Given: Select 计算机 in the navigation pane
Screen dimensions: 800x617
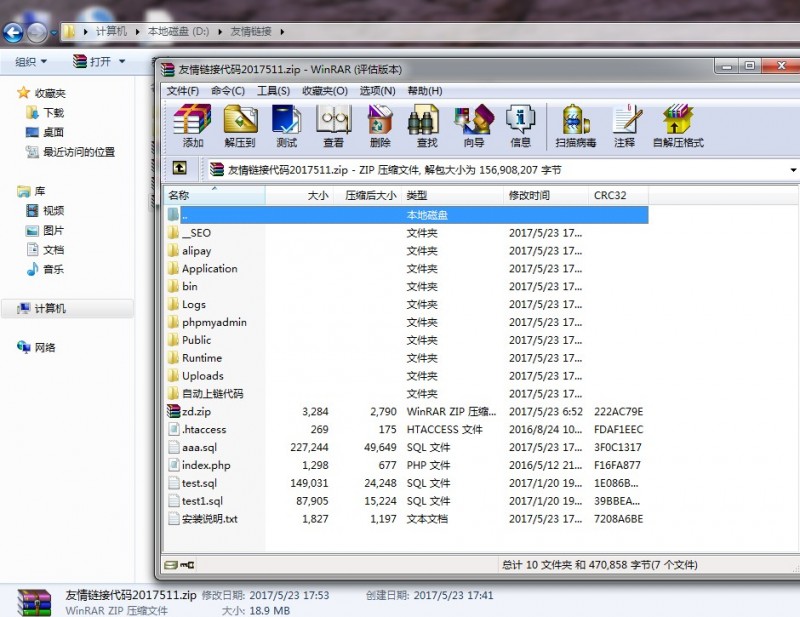Looking at the screenshot, I should click(50, 309).
